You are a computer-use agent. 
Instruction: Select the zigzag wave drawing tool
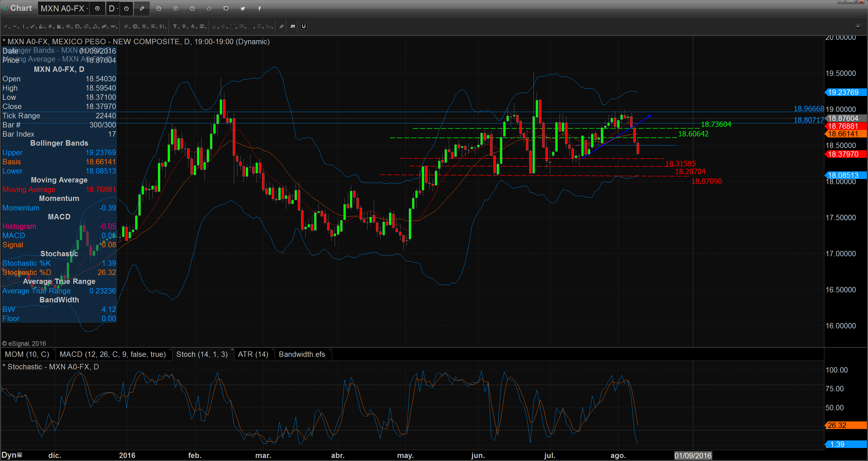click(32, 26)
